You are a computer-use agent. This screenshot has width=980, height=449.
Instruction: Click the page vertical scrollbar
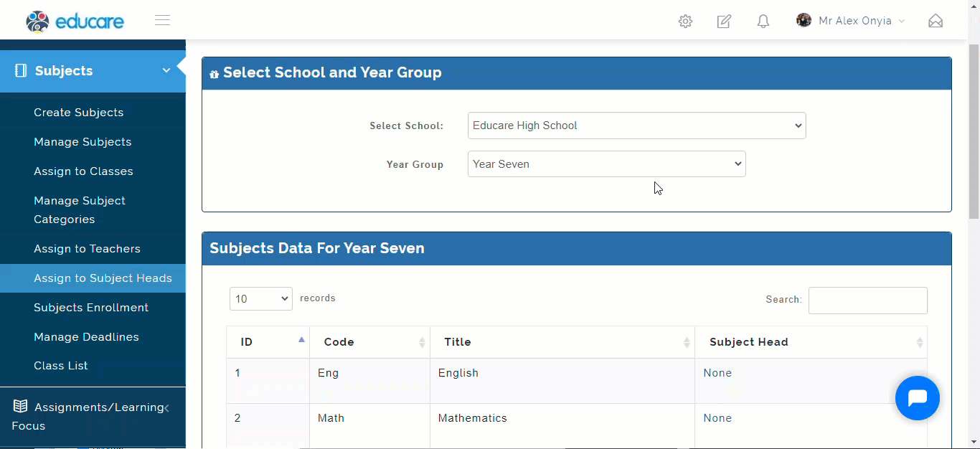(x=974, y=133)
